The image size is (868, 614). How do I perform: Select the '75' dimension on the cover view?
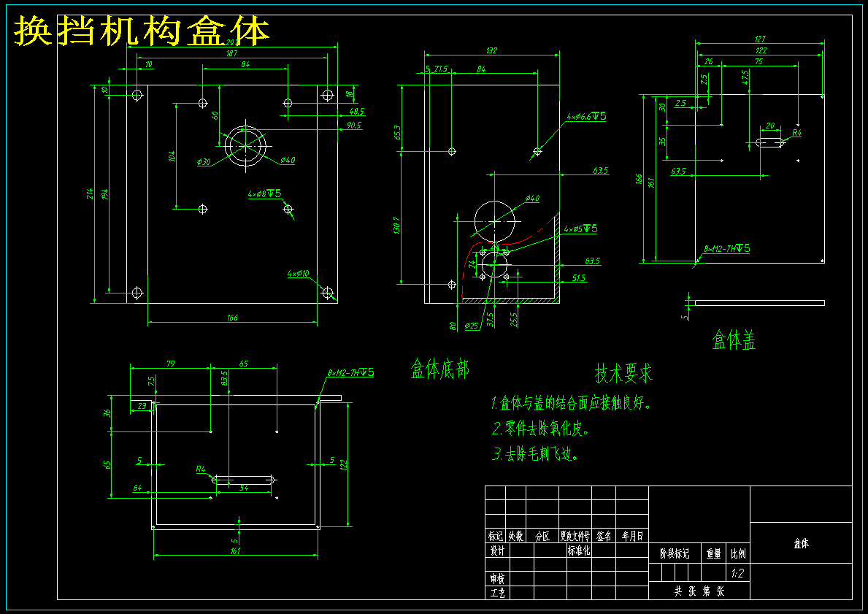pyautogui.click(x=759, y=61)
